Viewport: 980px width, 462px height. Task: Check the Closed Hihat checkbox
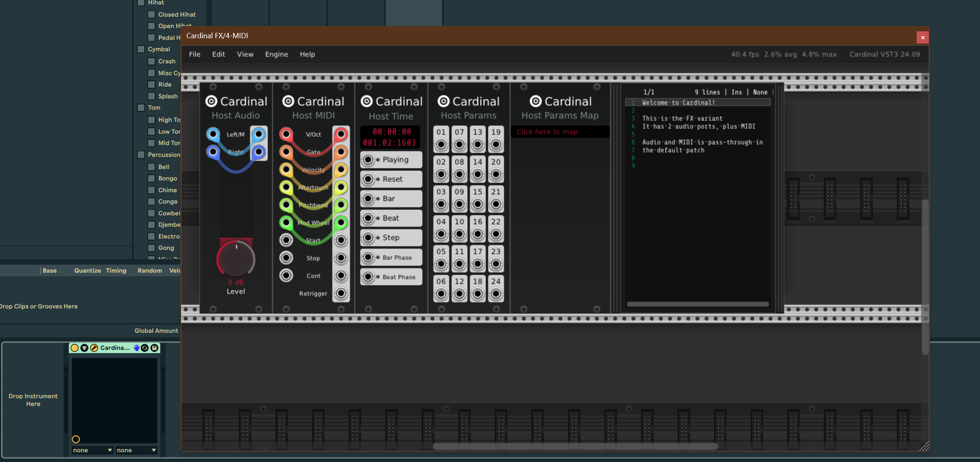[151, 14]
